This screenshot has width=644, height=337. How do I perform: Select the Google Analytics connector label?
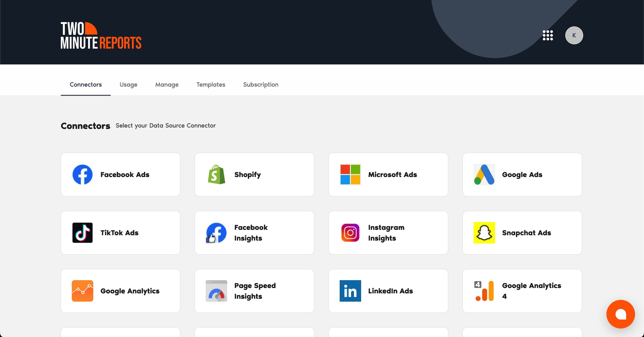click(130, 291)
